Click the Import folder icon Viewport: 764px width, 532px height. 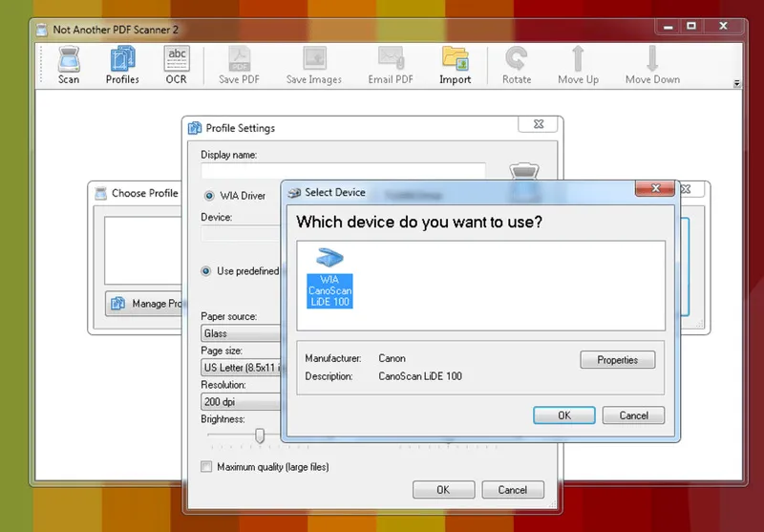coord(455,60)
